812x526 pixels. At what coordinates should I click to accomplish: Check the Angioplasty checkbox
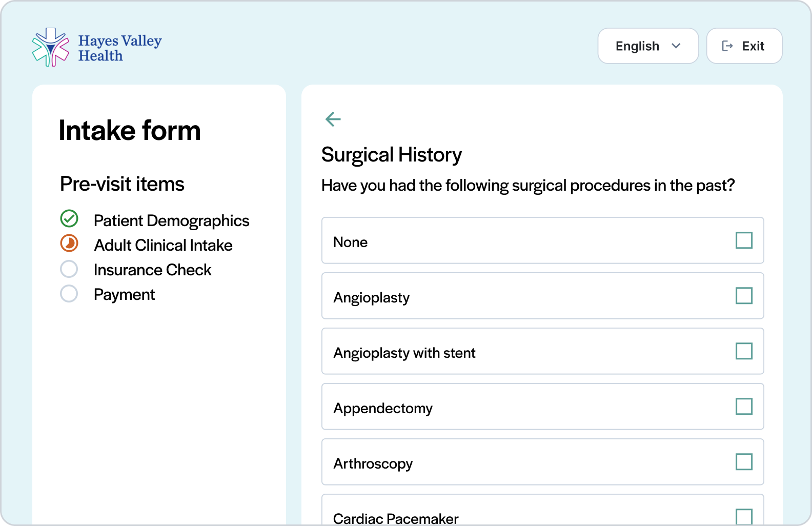pos(744,296)
